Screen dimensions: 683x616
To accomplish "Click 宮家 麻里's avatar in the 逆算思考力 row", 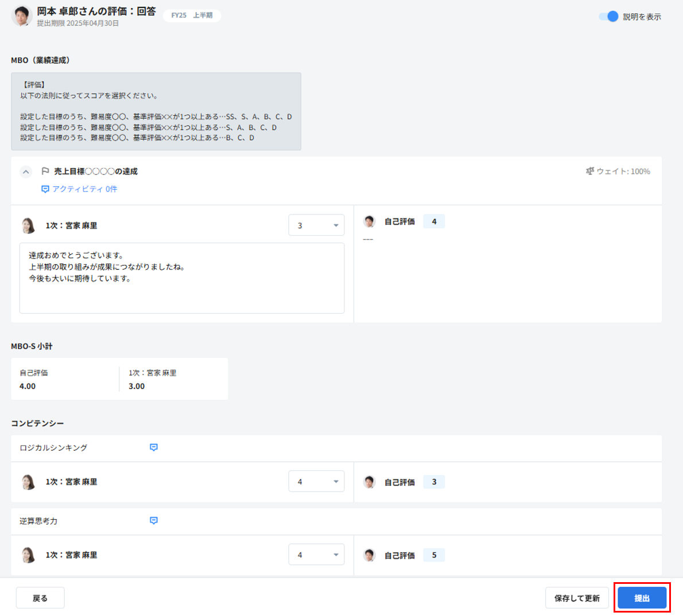I will [x=28, y=555].
